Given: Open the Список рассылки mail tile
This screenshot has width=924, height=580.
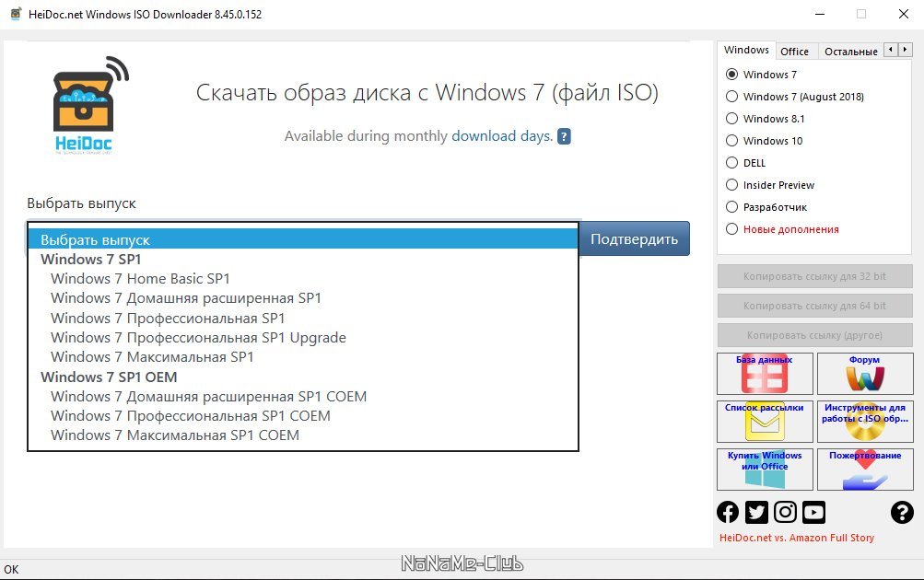Looking at the screenshot, I should click(765, 422).
